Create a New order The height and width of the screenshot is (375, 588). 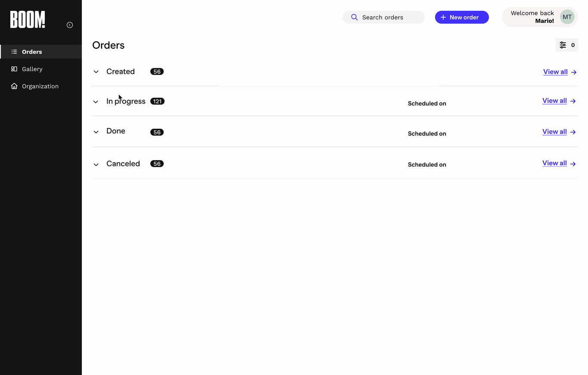461,17
